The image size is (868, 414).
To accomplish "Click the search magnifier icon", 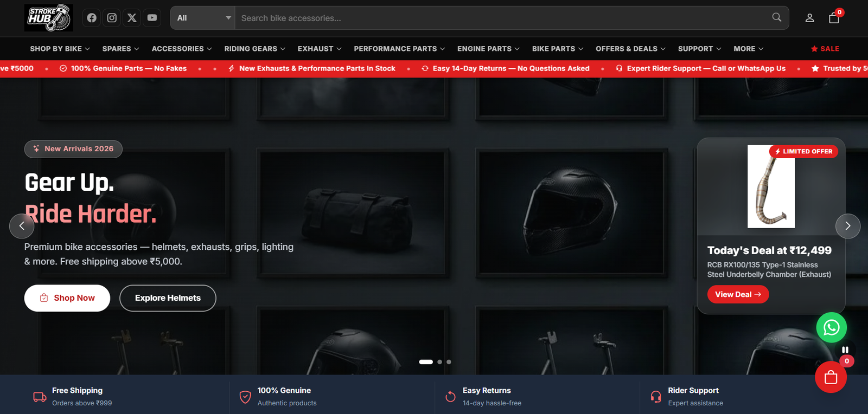I will click(777, 17).
